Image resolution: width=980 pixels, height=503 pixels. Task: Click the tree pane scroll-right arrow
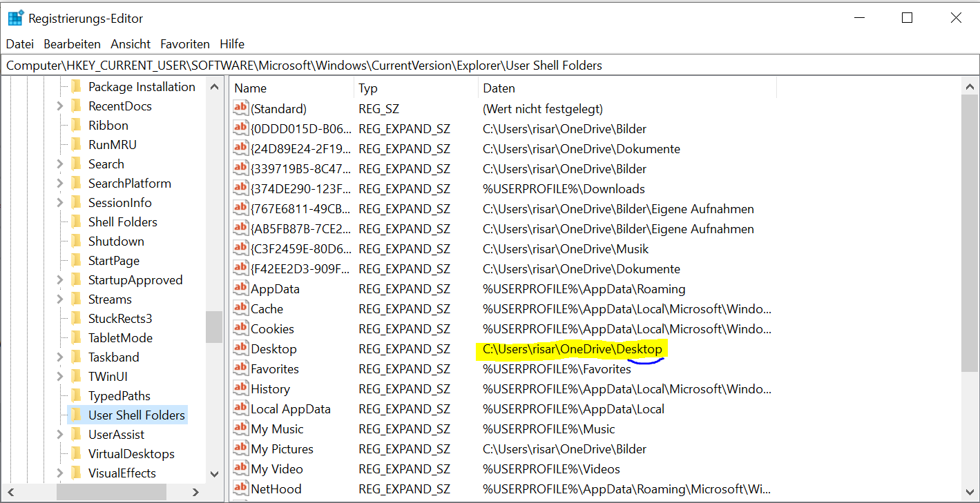pos(195,492)
